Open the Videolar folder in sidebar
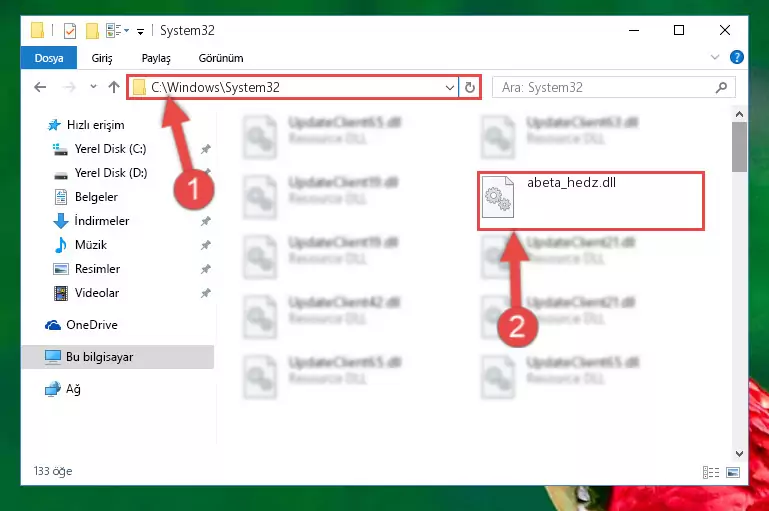The height and width of the screenshot is (511, 769). (97, 293)
